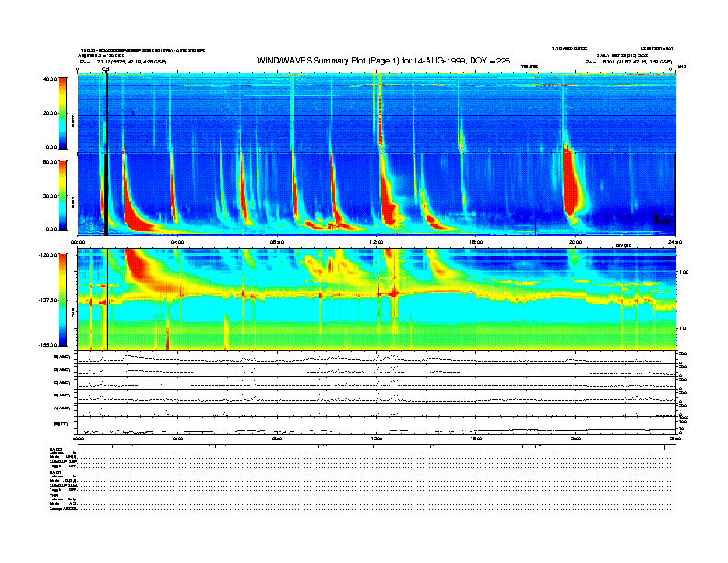The height and width of the screenshot is (563, 728).
Task: Click the 16:00 label under RAD1 spectrogram
Action: point(476,242)
